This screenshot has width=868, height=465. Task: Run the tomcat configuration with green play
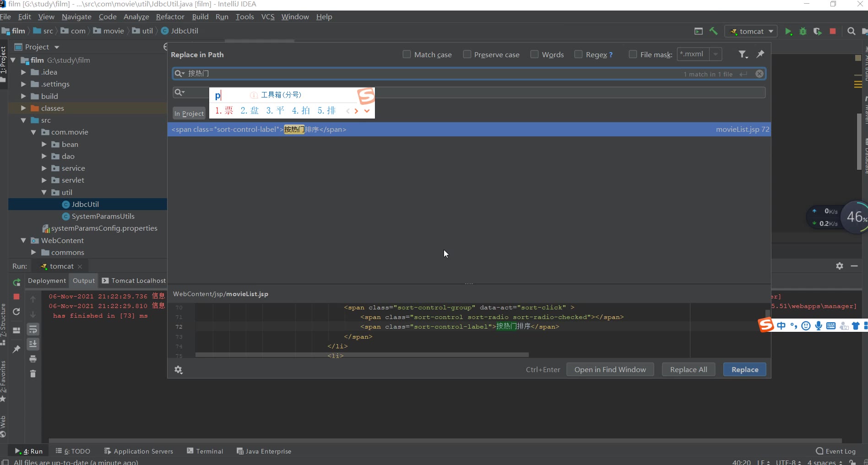[788, 31]
